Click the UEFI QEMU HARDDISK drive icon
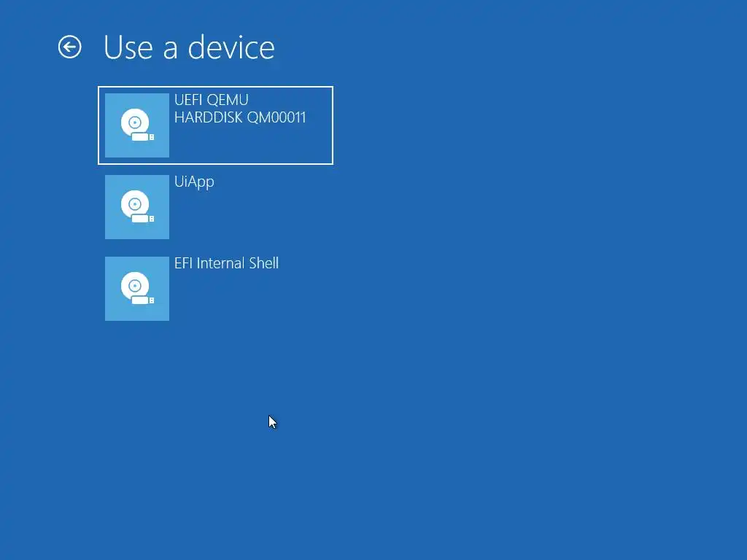 click(x=137, y=125)
